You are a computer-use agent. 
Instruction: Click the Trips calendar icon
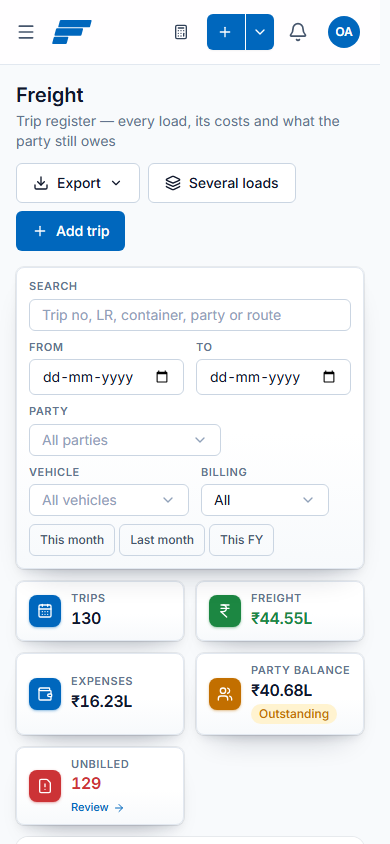point(45,611)
